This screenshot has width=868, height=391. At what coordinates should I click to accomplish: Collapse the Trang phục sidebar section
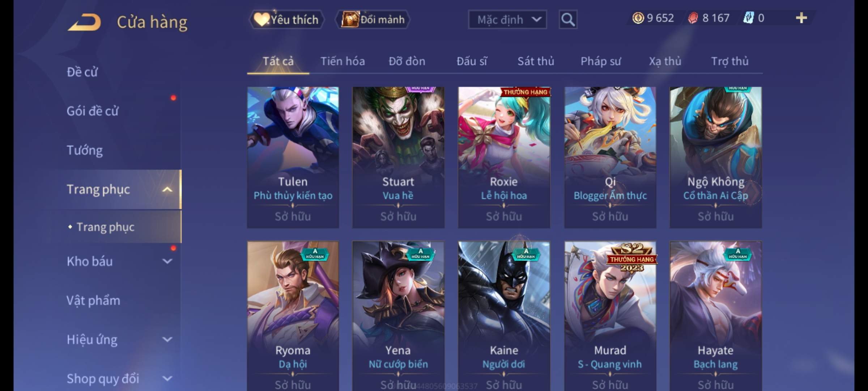(x=167, y=189)
